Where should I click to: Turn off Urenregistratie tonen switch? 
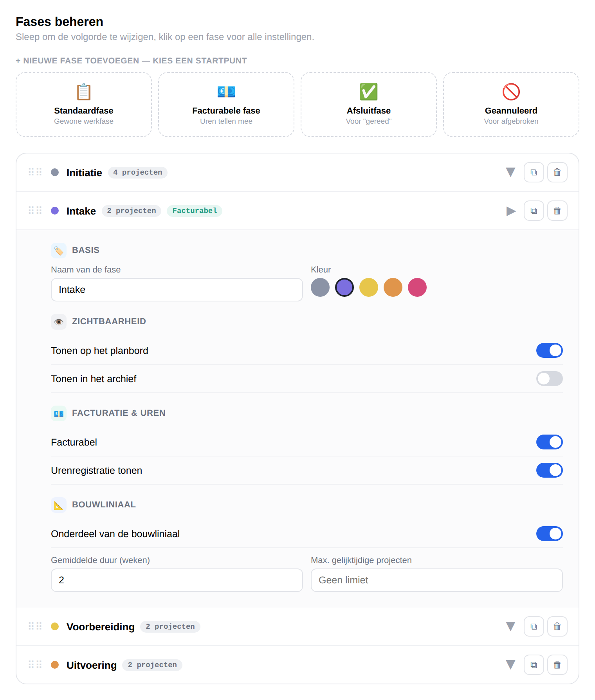pyautogui.click(x=550, y=470)
